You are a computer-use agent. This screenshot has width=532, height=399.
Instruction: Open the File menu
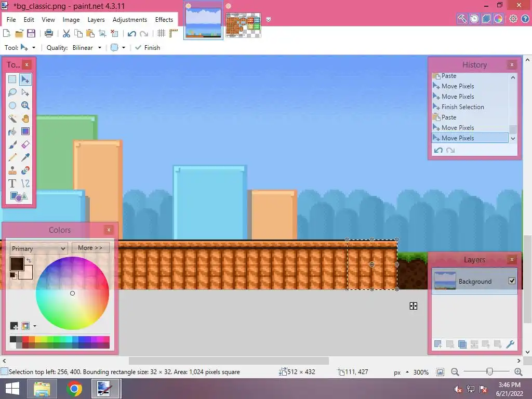(x=11, y=20)
